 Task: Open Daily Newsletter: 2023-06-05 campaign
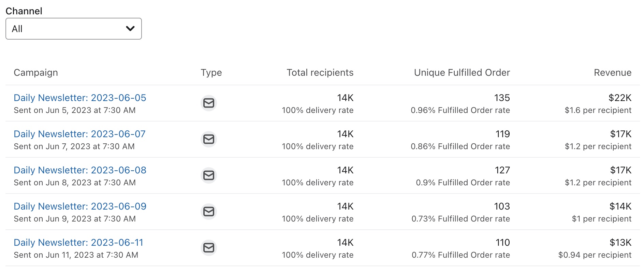click(x=80, y=98)
